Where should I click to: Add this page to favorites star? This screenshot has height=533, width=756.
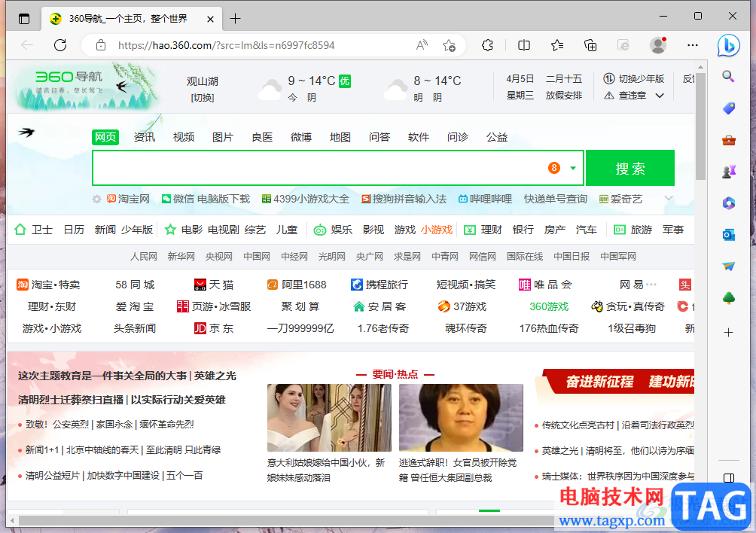tap(449, 45)
